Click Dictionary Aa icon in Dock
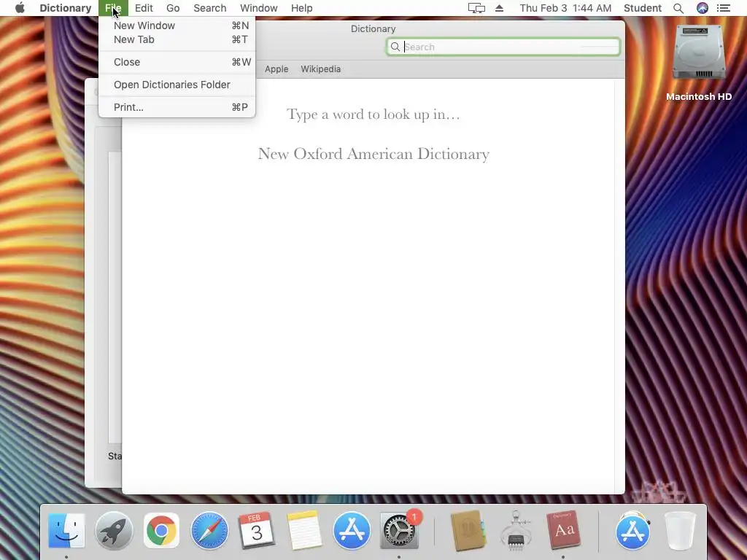The width and height of the screenshot is (747, 560). [564, 530]
